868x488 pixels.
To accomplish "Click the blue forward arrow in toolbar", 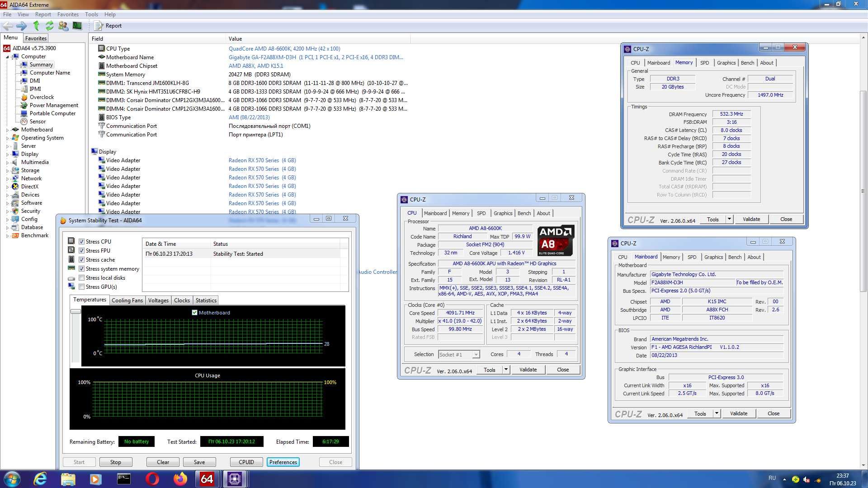I will click(x=21, y=26).
